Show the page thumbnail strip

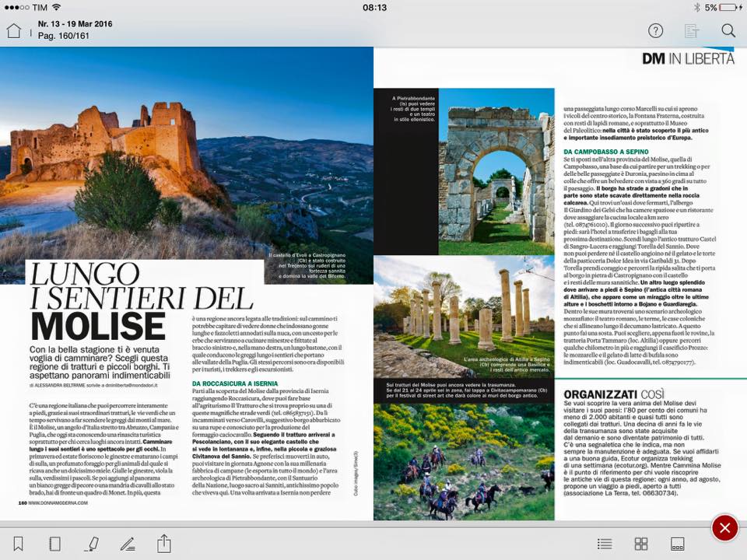pyautogui.click(x=678, y=544)
